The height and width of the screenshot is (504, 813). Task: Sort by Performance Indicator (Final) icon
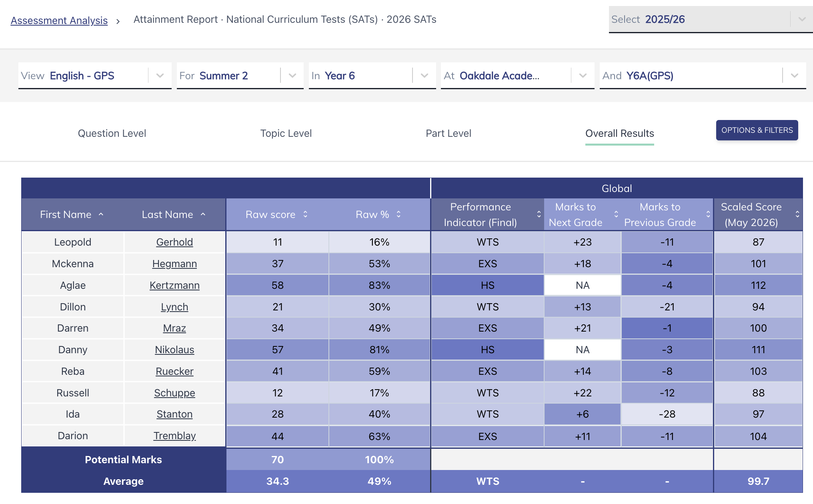pyautogui.click(x=539, y=214)
